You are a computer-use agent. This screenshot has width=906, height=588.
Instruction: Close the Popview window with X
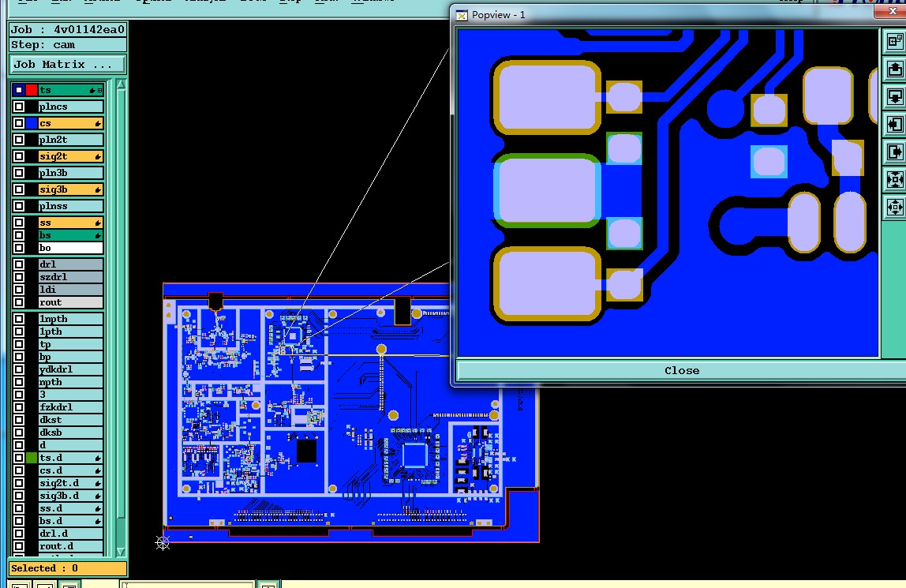click(x=892, y=11)
